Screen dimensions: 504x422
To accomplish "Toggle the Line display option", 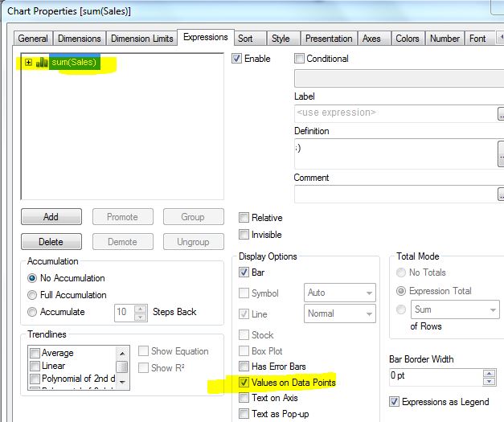I will coord(244,314).
